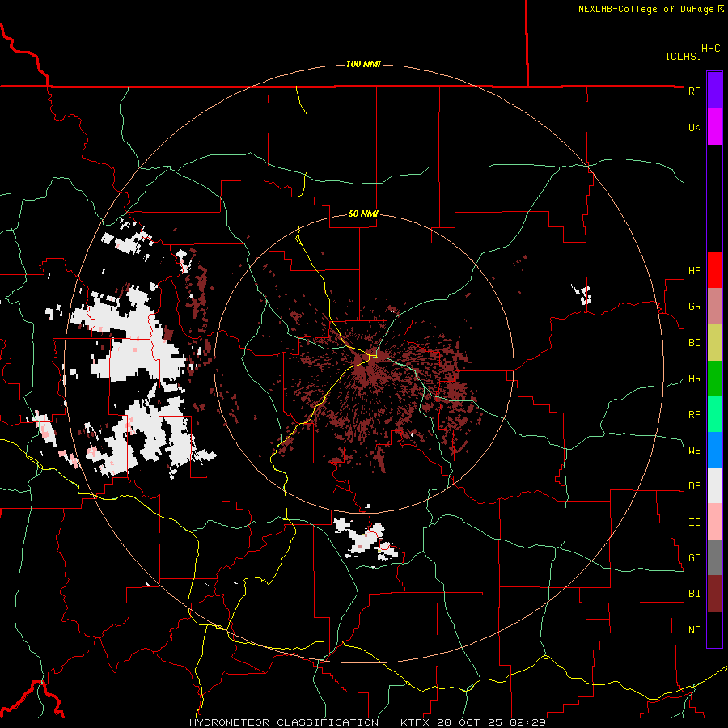Click the 02:29 timestamp
The width and height of the screenshot is (728, 728).
[527, 722]
